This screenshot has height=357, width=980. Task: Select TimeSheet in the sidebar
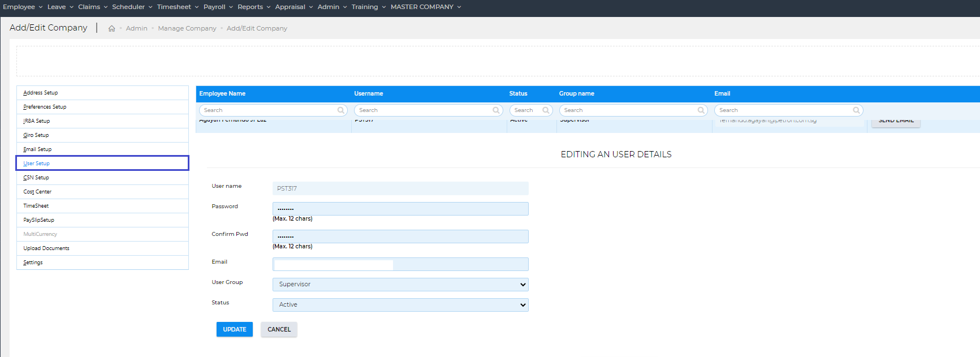[x=102, y=206]
